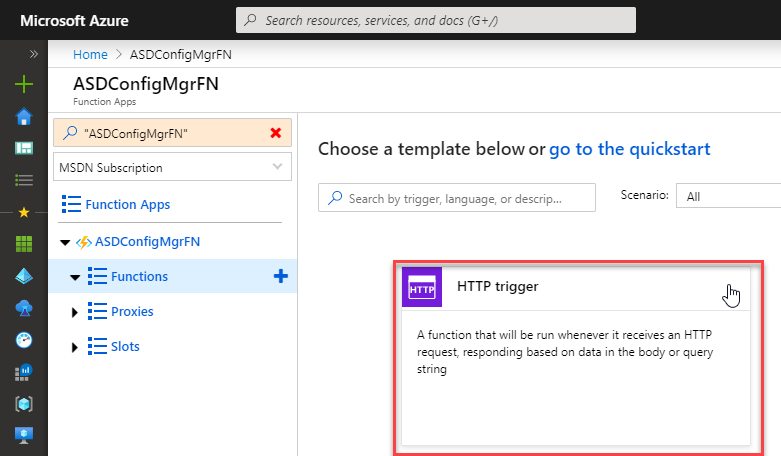Go to Home breadcrumb link
The width and height of the screenshot is (781, 456).
coord(90,54)
